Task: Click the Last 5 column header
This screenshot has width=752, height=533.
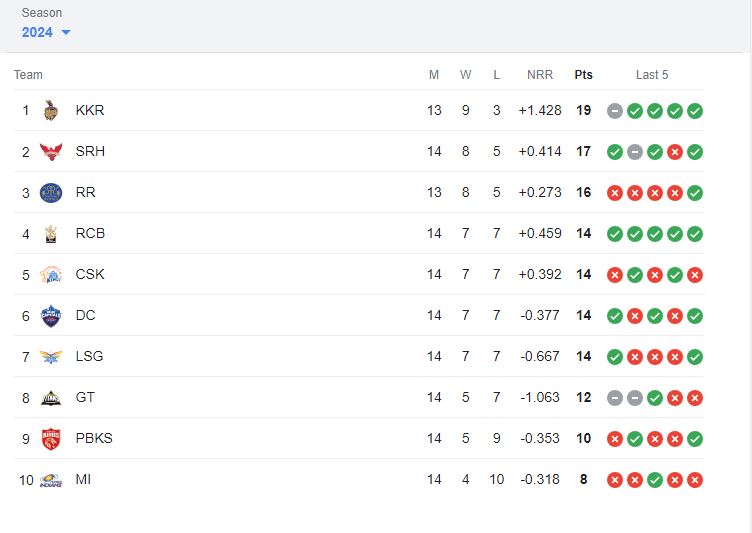Action: 652,75
